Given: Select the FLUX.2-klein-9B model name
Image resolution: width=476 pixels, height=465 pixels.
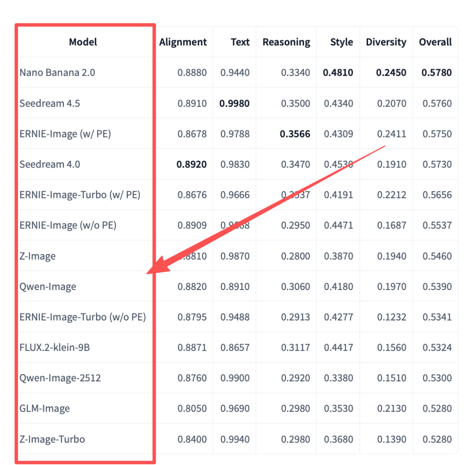Looking at the screenshot, I should point(55,347).
